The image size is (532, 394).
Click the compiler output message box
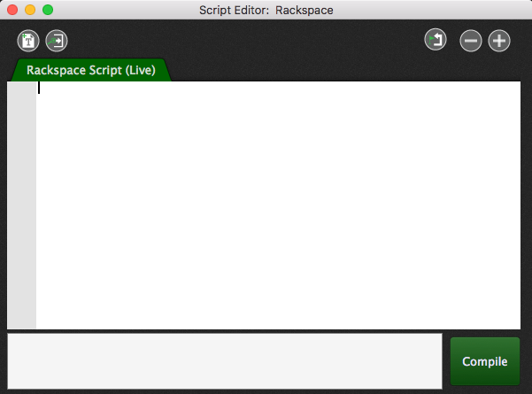pos(225,361)
